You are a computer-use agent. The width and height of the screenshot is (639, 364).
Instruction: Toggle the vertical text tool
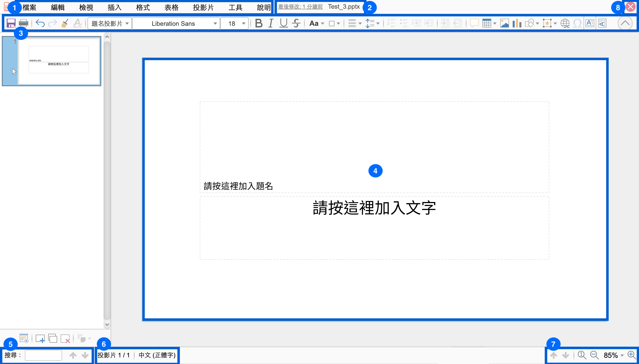point(602,23)
